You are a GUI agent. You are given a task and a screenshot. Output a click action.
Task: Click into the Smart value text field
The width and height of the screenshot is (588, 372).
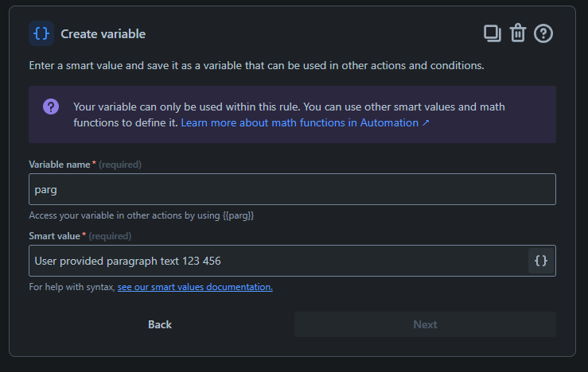tap(278, 261)
